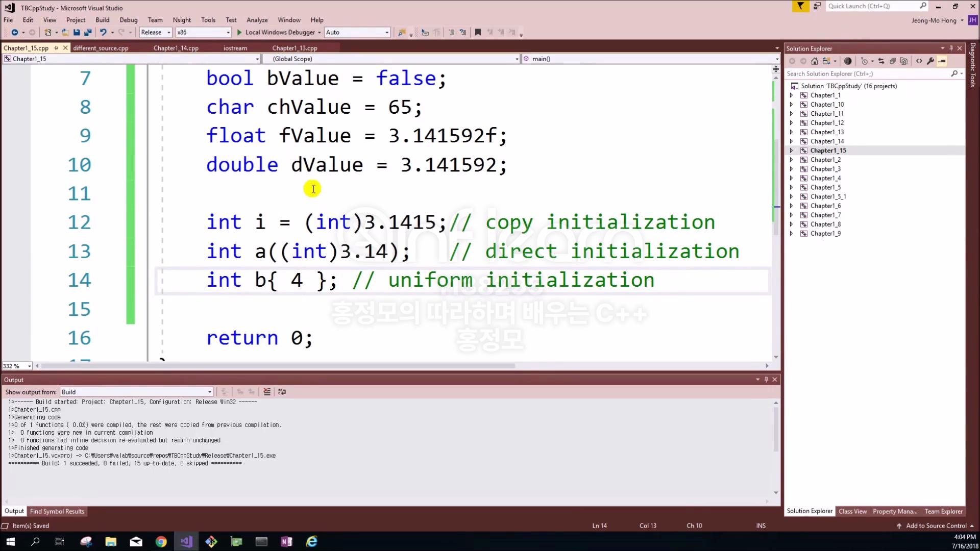Click the Undo arrow icon

pyautogui.click(x=103, y=32)
